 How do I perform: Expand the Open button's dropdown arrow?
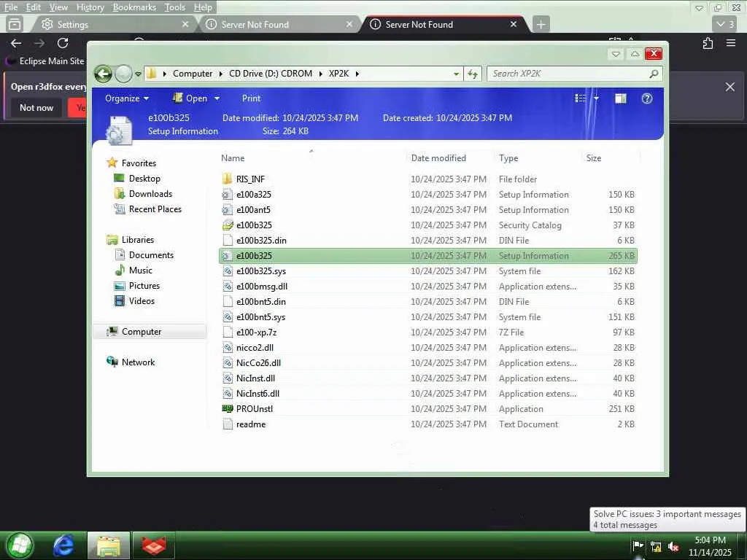pyautogui.click(x=217, y=98)
